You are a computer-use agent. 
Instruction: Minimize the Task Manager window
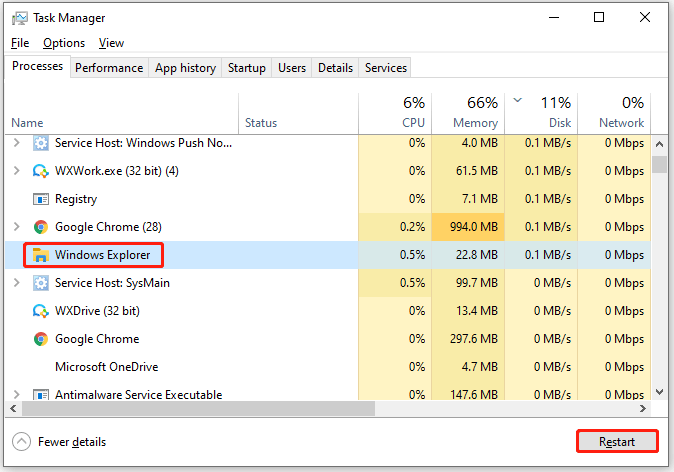(554, 17)
